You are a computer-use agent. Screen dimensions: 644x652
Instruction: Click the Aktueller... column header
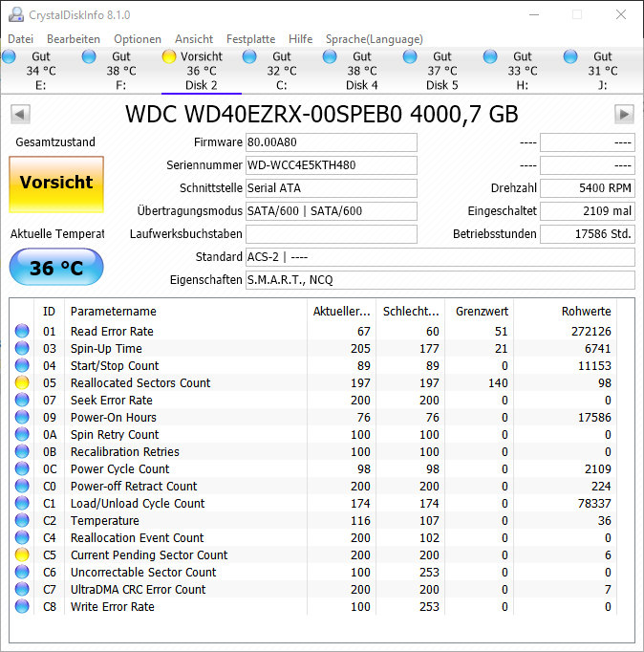(341, 311)
